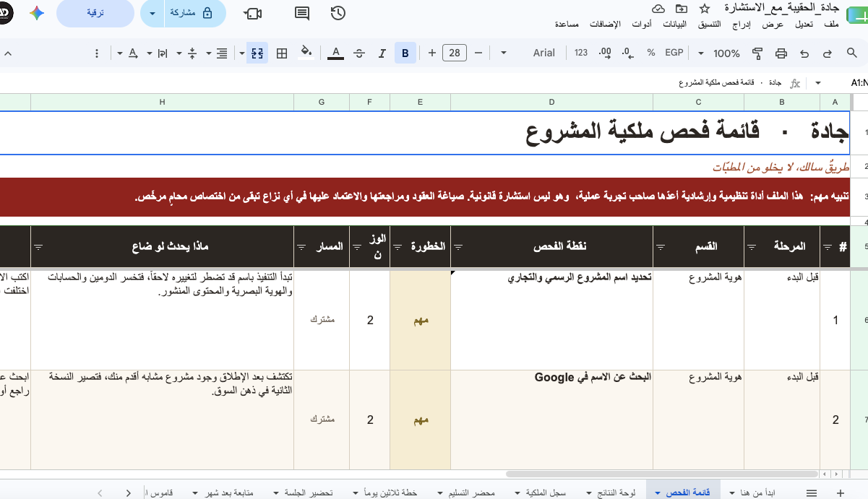Toggle merge cells button
The image size is (868, 499).
(x=257, y=53)
